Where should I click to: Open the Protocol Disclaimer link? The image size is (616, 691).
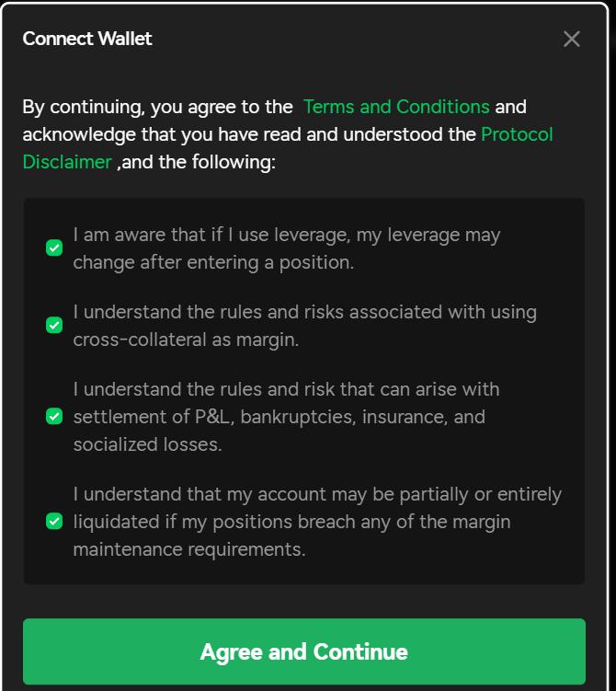pyautogui.click(x=517, y=134)
